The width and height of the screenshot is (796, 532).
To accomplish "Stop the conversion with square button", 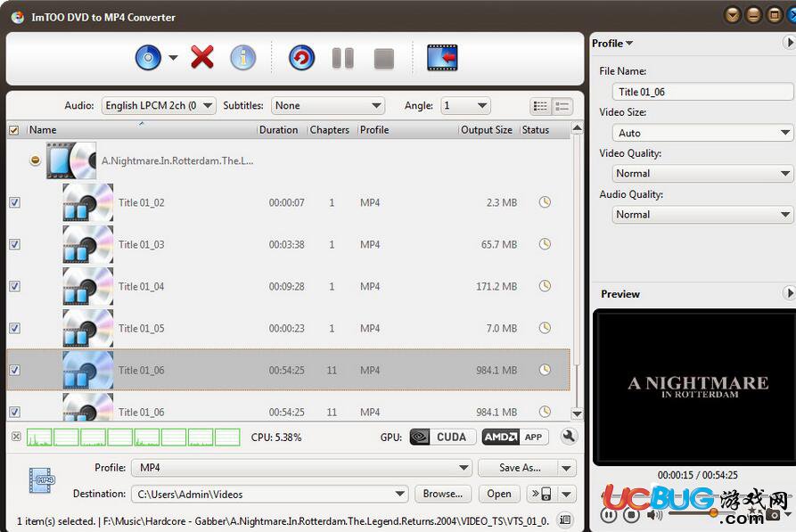I will click(384, 59).
